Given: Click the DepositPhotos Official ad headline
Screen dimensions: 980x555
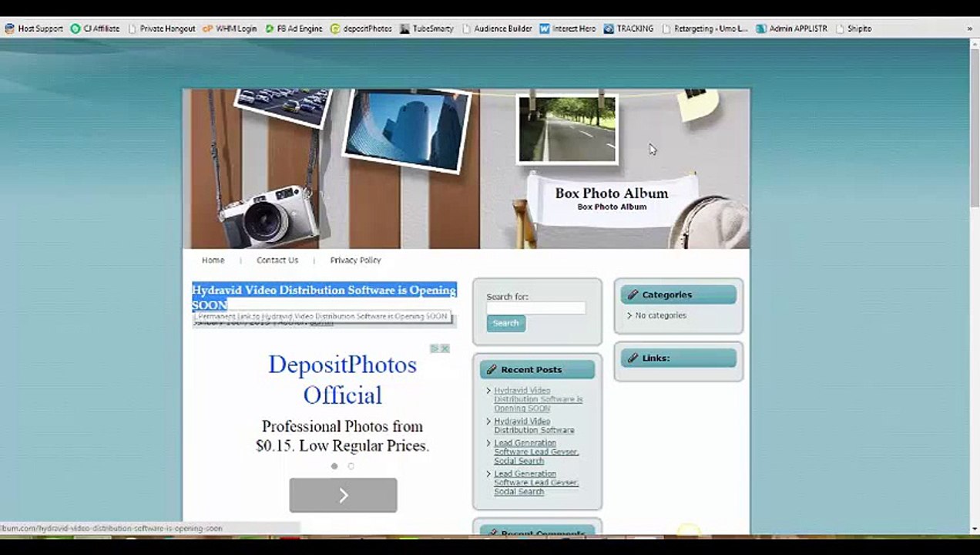Looking at the screenshot, I should pyautogui.click(x=342, y=379).
